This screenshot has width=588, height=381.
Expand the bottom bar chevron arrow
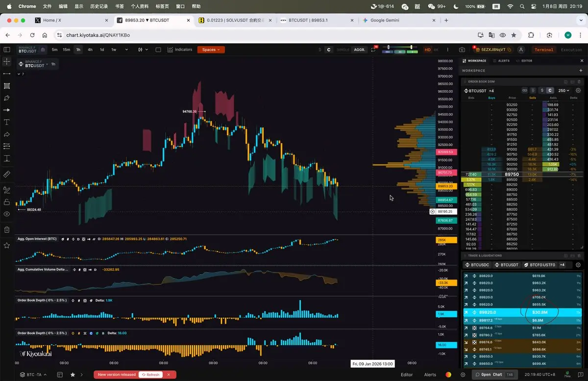pyautogui.click(x=81, y=375)
